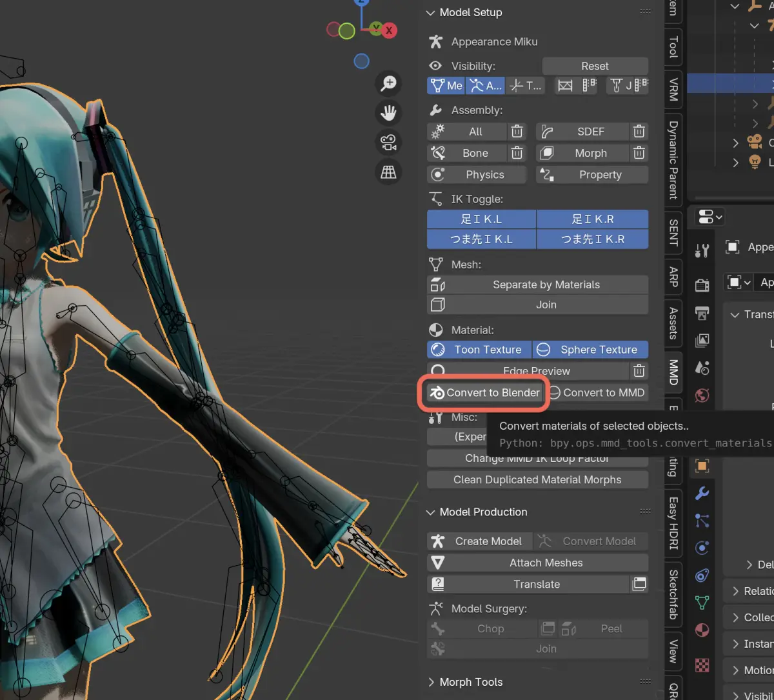Toggle the Sphere Texture button

pos(590,350)
